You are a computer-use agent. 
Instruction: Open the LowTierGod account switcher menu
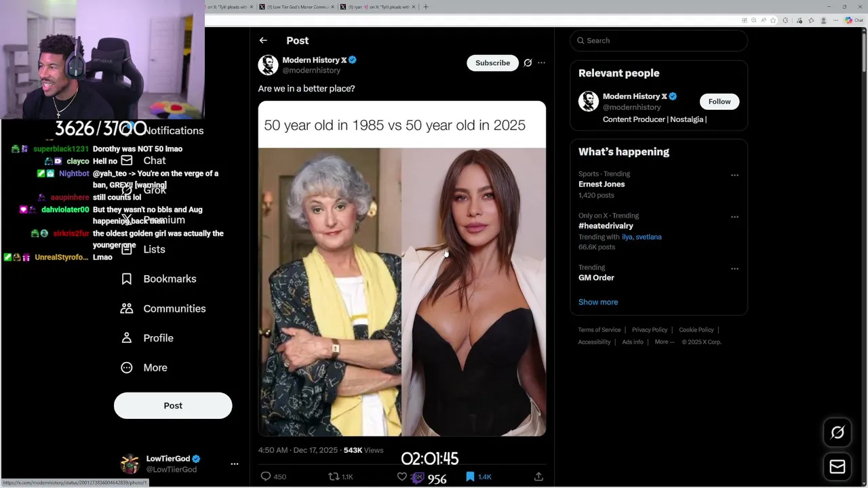pyautogui.click(x=234, y=464)
